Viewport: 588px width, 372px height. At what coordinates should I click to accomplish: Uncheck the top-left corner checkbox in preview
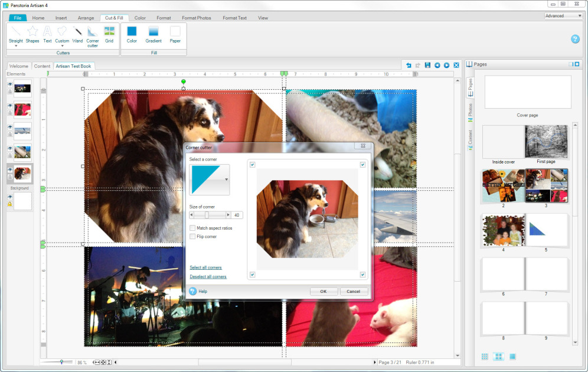pyautogui.click(x=253, y=165)
